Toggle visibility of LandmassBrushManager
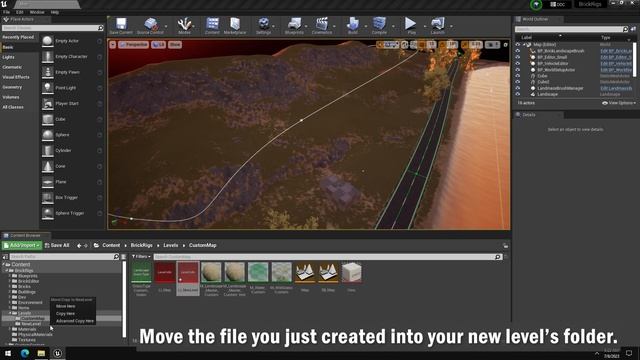The image size is (640, 360). pos(518,88)
